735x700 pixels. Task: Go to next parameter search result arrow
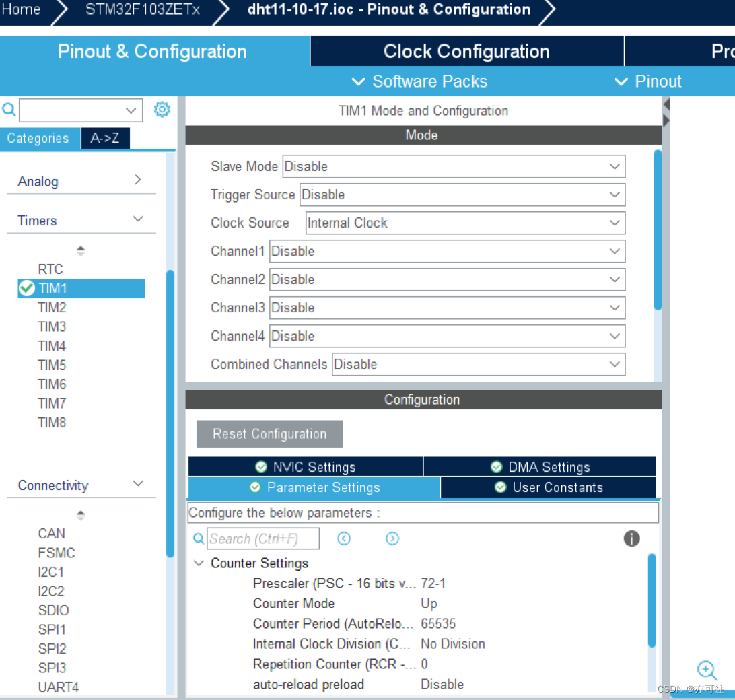tap(392, 538)
